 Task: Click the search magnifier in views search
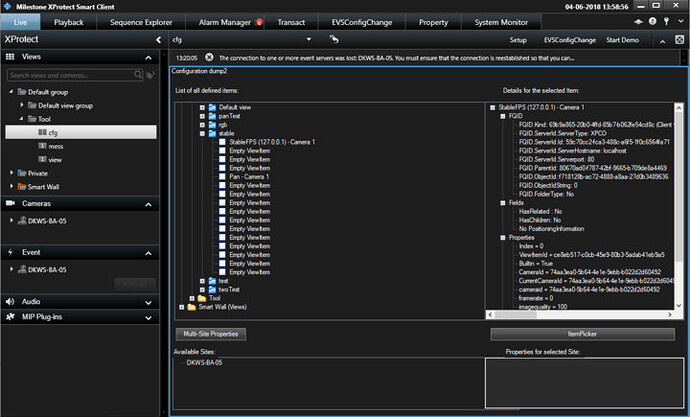click(x=138, y=75)
